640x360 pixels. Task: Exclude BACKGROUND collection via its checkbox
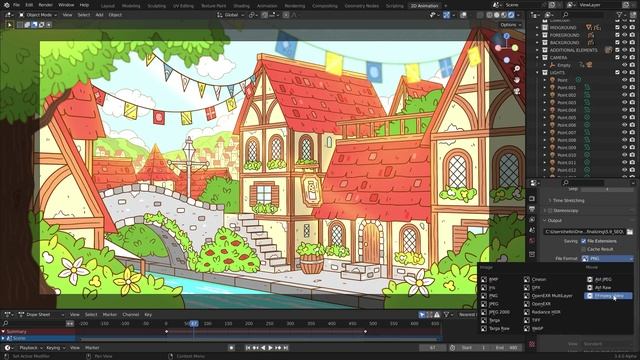tap(617, 42)
